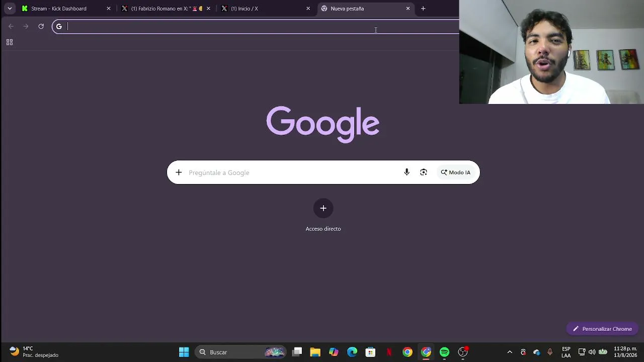Viewport: 644px width, 362px height.
Task: Open network settings from the tray
Action: pos(582,352)
